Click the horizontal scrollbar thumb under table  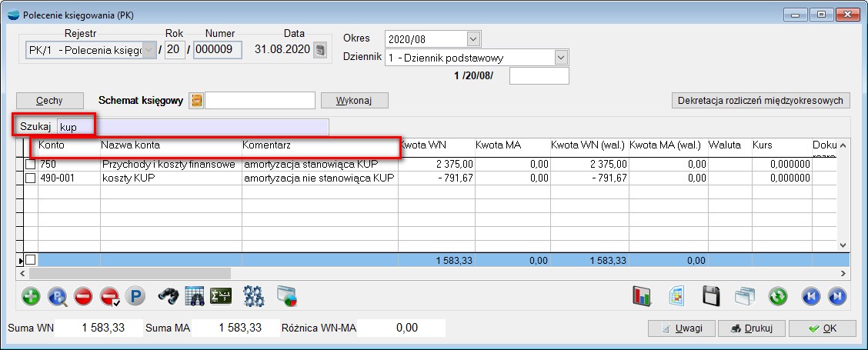point(130,273)
